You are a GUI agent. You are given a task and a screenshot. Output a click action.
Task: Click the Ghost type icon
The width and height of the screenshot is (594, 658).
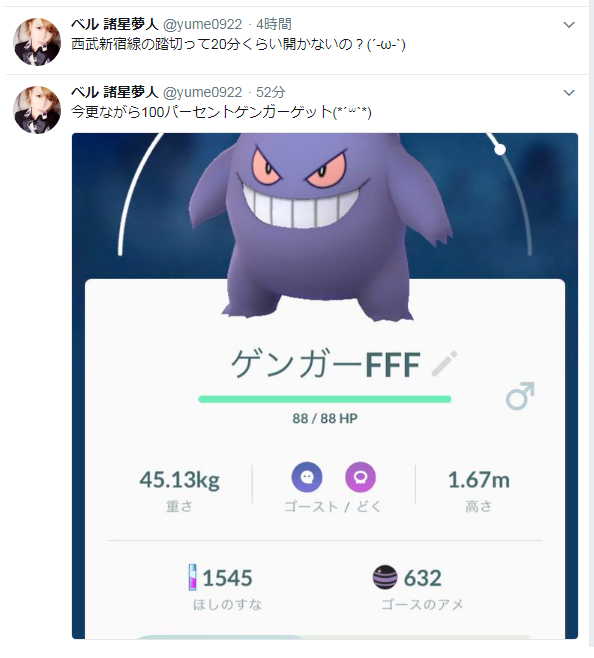(x=307, y=477)
